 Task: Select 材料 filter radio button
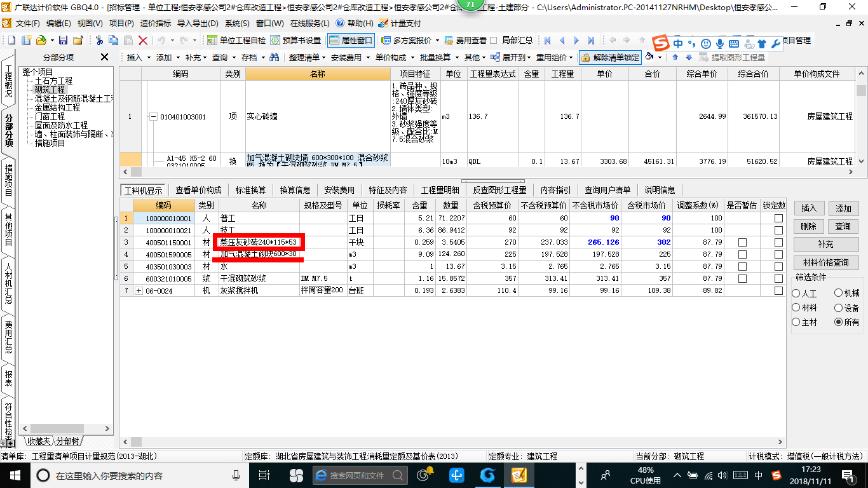tap(796, 308)
